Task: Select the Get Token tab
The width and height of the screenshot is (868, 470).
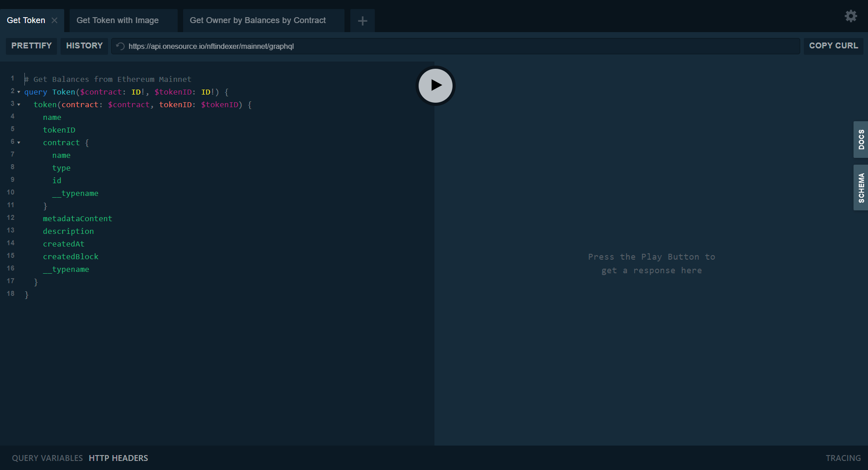Action: coord(26,20)
